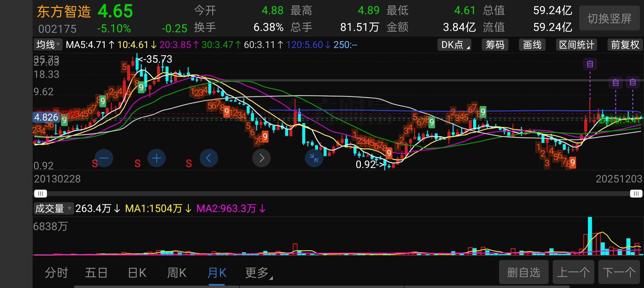Expand the DK点 options menu
This screenshot has width=644, height=288.
coord(454,45)
